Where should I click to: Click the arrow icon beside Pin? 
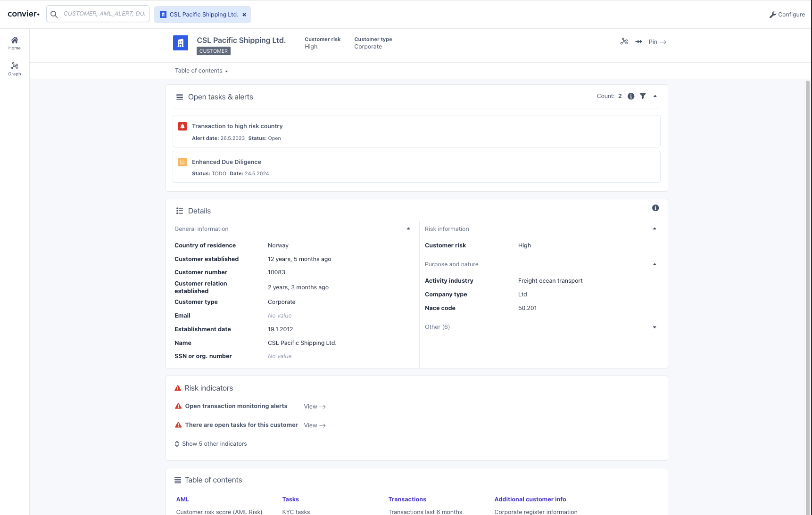(638, 41)
